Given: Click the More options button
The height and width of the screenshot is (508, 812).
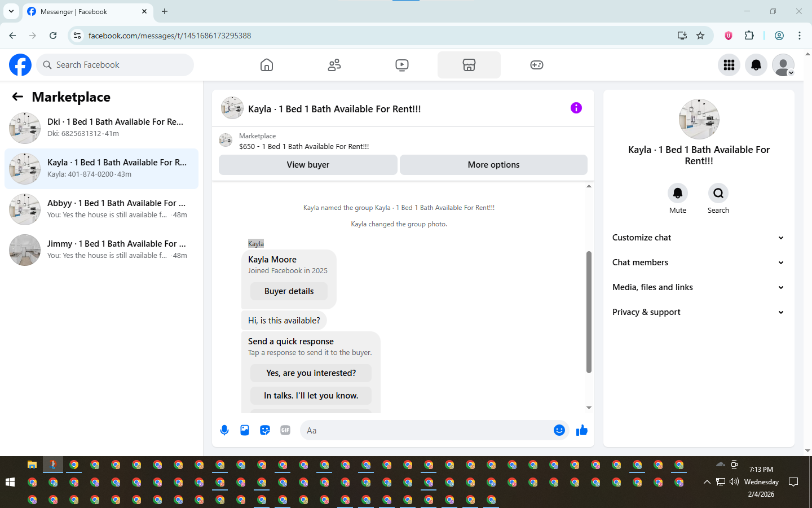Looking at the screenshot, I should pos(493,165).
